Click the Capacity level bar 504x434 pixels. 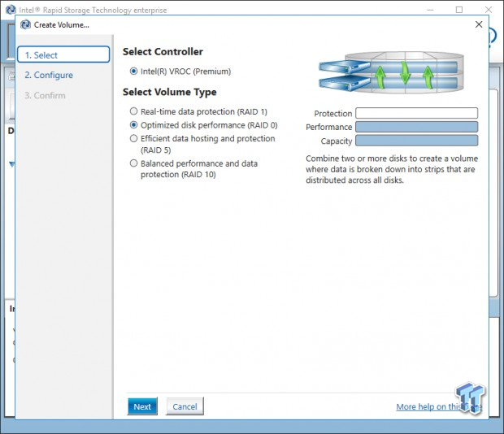[416, 141]
